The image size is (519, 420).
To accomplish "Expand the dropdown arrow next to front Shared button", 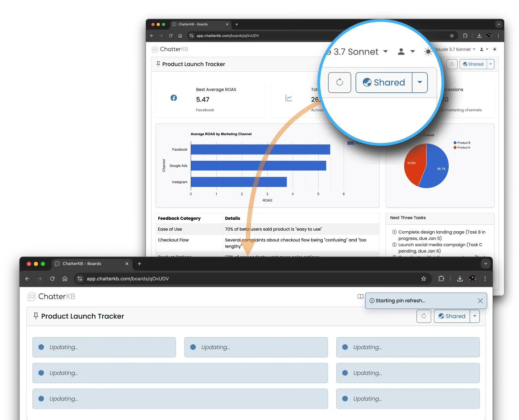I will (475, 316).
